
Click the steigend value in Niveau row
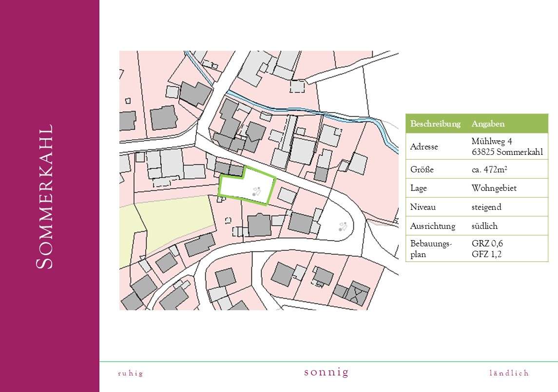[486, 207]
